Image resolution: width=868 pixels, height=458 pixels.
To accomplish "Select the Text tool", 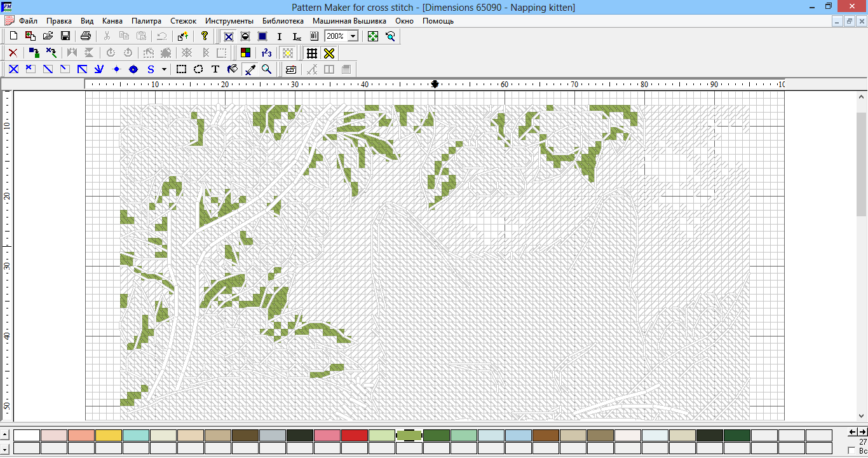I will (x=215, y=69).
